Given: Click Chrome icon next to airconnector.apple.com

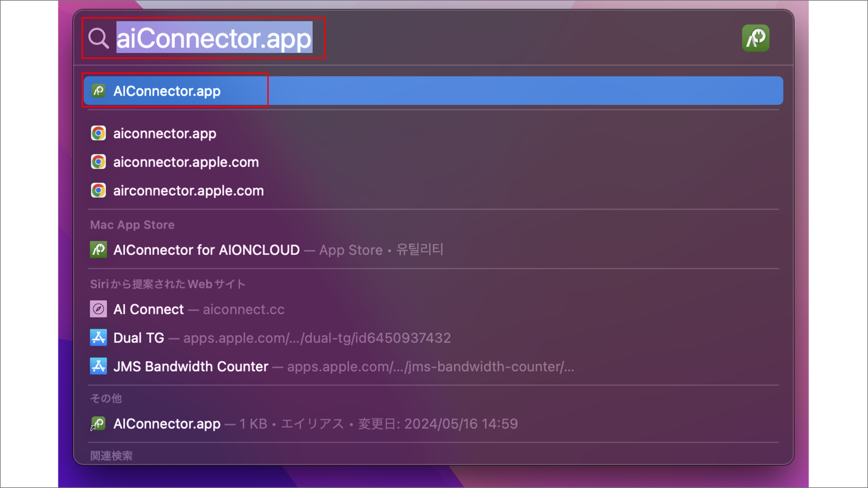Looking at the screenshot, I should 98,191.
